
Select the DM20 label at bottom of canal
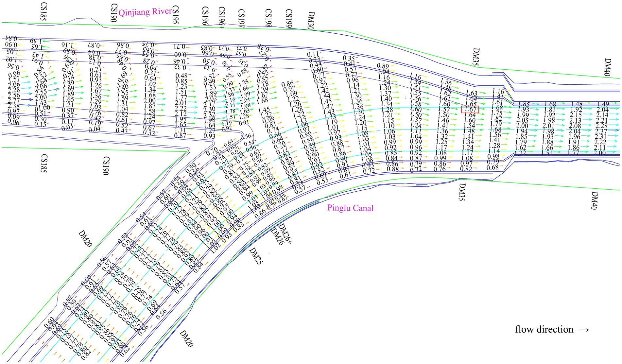pos(186,339)
